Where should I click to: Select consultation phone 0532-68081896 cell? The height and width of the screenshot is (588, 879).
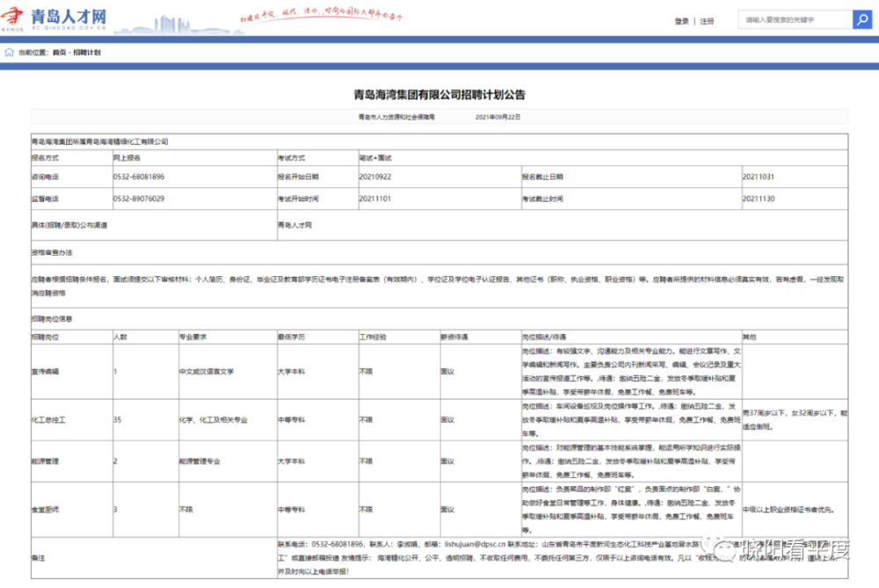tap(194, 177)
